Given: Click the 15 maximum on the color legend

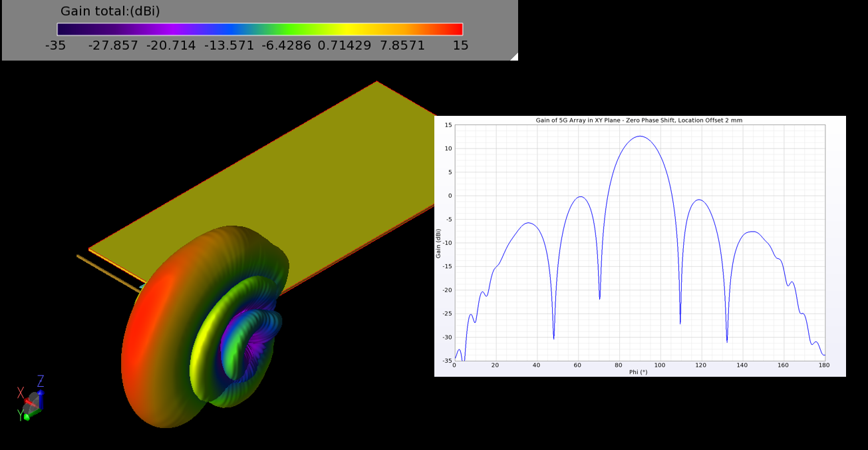Looking at the screenshot, I should 461,45.
